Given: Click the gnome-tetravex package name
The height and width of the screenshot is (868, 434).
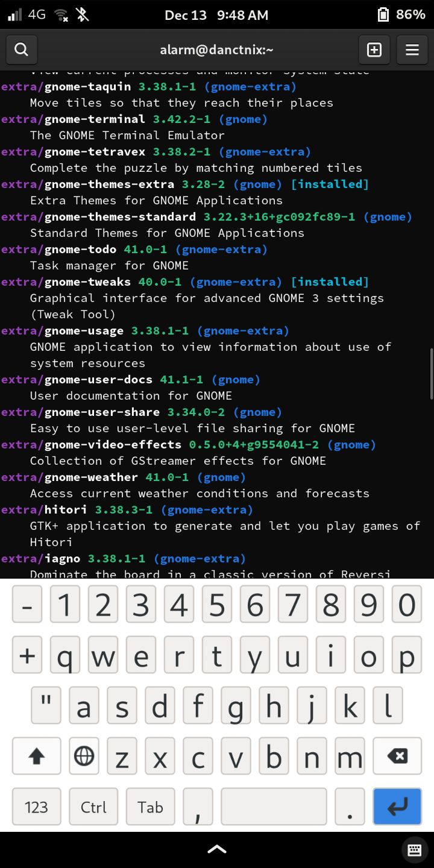Looking at the screenshot, I should (x=95, y=152).
